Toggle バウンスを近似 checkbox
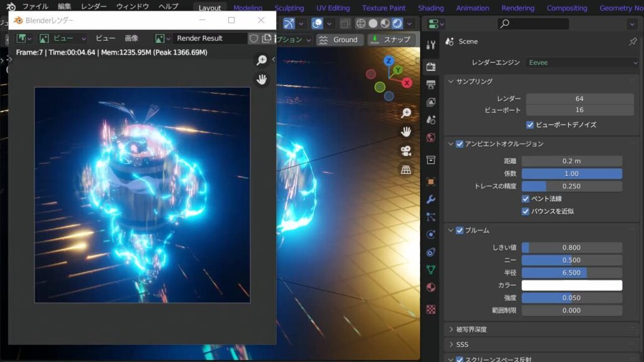Viewport: 644px width, 362px height. (525, 211)
